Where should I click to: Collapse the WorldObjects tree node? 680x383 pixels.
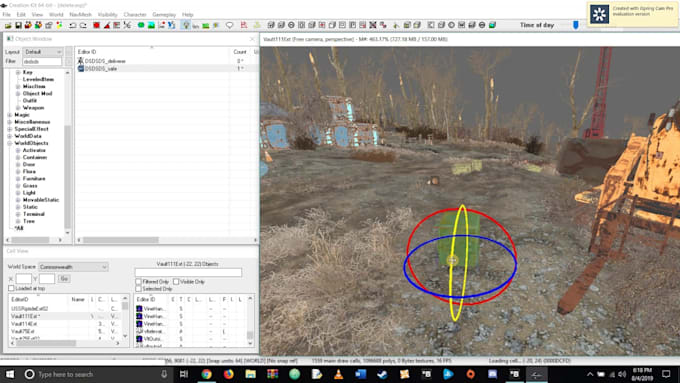(x=10, y=143)
